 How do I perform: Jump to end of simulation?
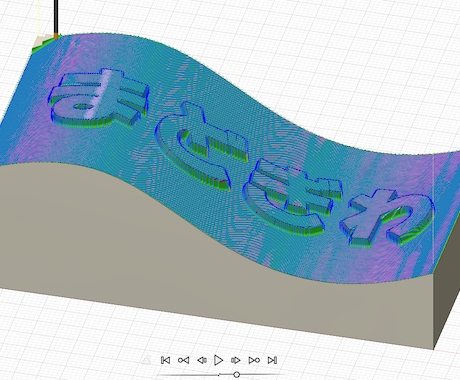pos(272,360)
